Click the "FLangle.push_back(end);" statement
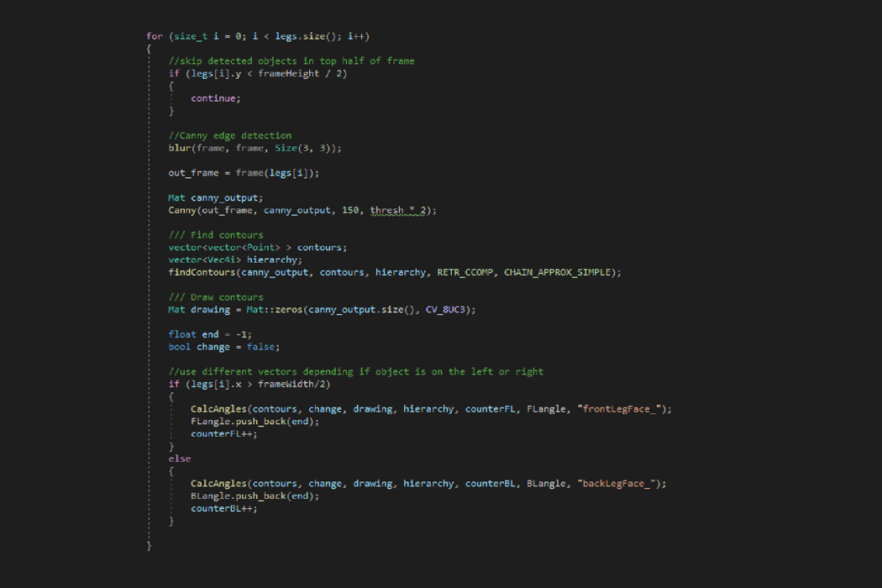This screenshot has height=588, width=882. 255,422
